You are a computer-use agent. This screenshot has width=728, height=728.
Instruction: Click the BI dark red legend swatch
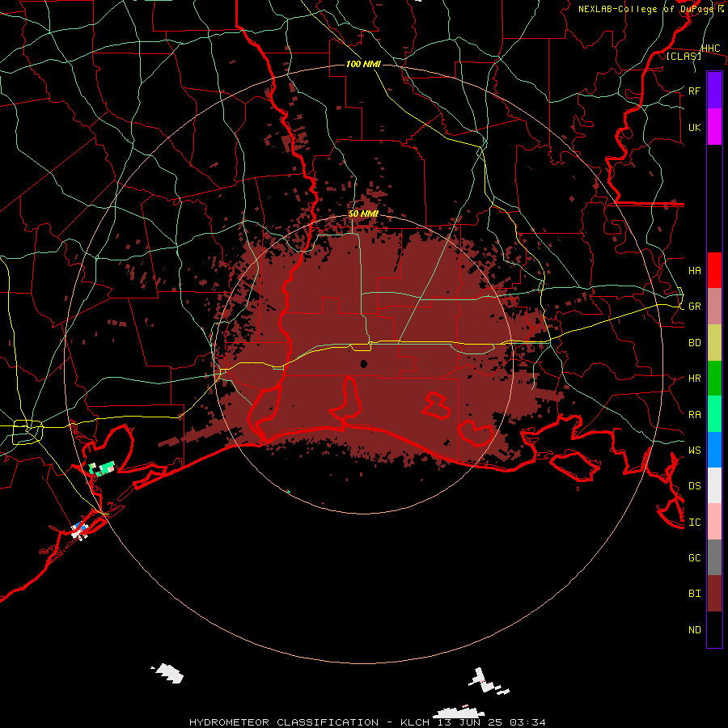coord(714,594)
